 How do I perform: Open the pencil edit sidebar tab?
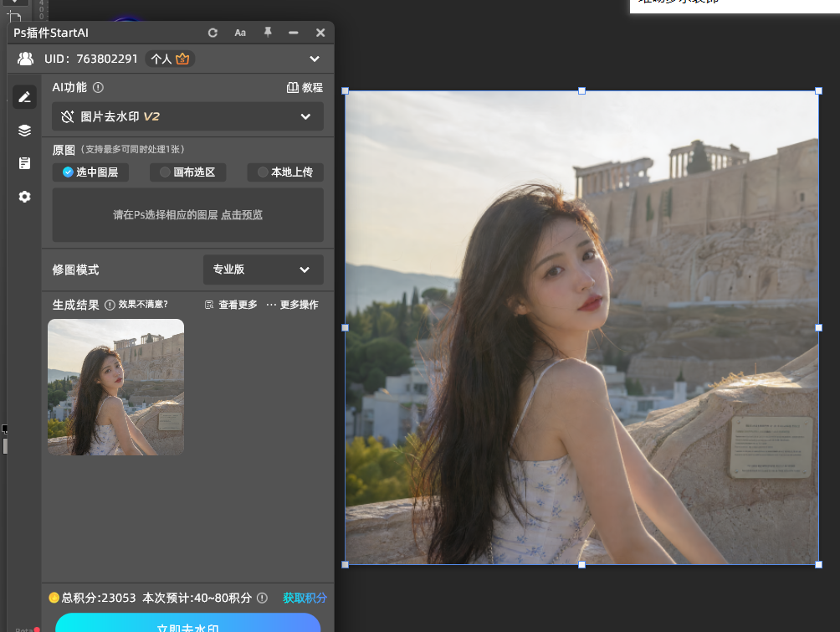(x=24, y=97)
